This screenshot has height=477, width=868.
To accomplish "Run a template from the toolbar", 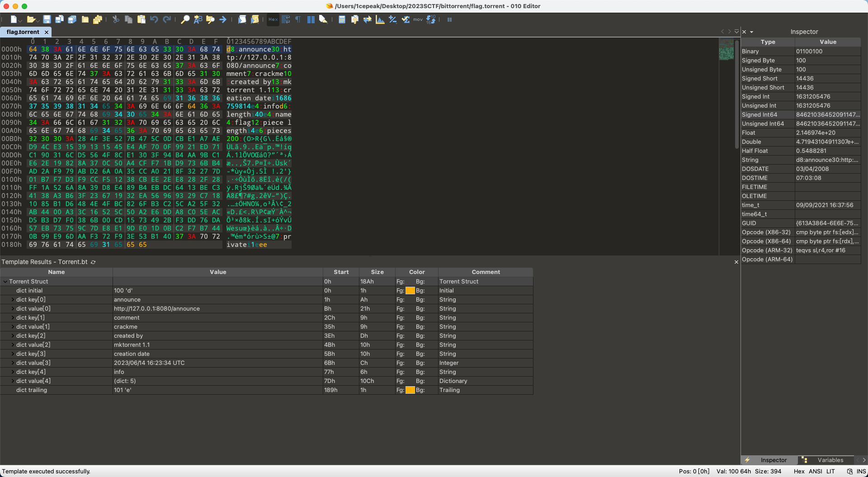I will point(255,19).
